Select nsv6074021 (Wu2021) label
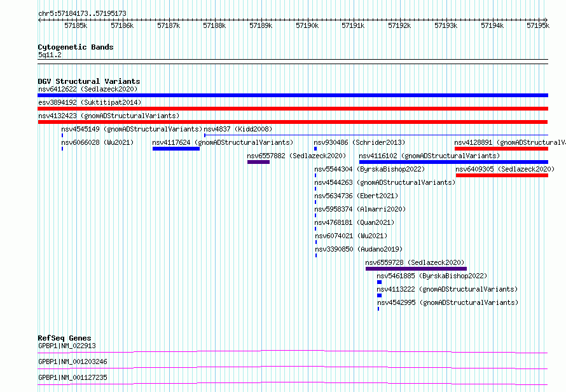 (x=351, y=236)
